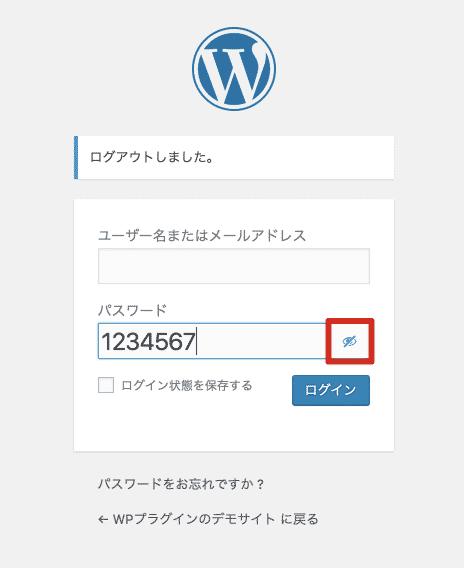
Task: Click the W letter inside the WordPress logo
Action: pyautogui.click(x=234, y=74)
